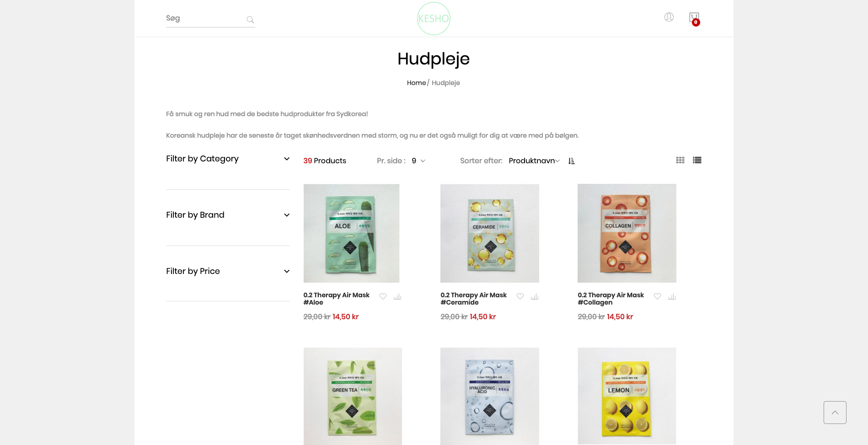
Task: Add Collagen mask to wishlist
Action: 657,296
